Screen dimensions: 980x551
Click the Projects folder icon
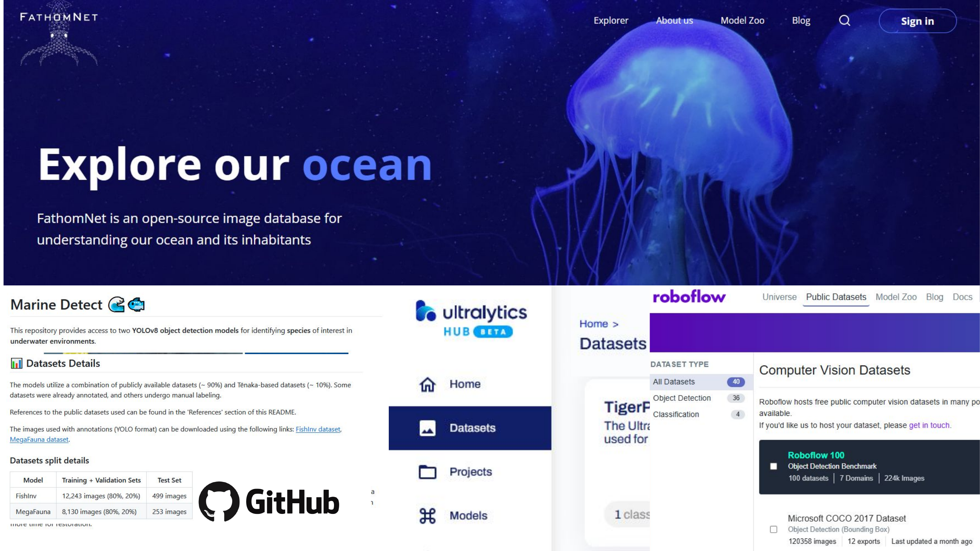(427, 472)
